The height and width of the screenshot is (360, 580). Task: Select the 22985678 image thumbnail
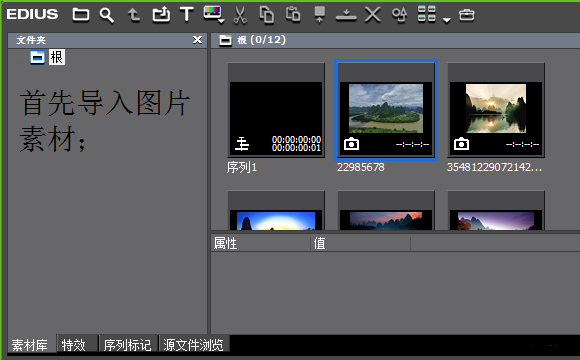click(386, 110)
